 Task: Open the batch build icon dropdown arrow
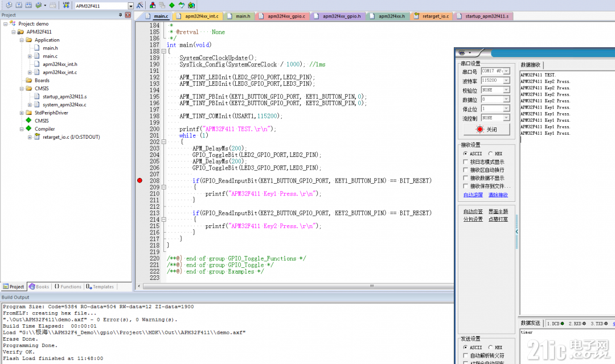click(x=45, y=6)
